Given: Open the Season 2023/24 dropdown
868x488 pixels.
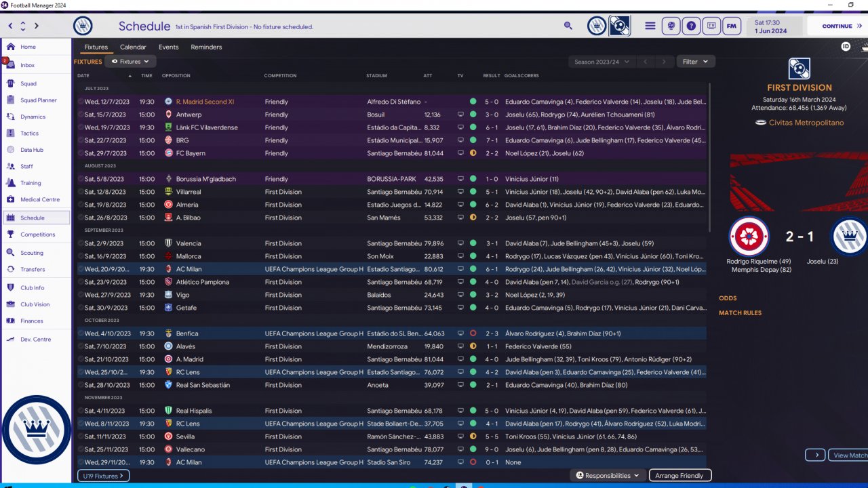Looking at the screenshot, I should tap(602, 62).
